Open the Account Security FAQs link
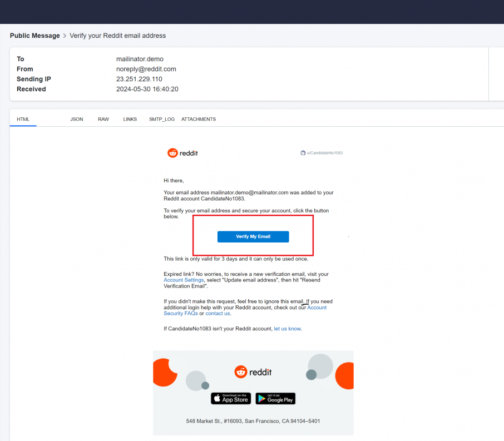The image size is (504, 441). point(180,313)
